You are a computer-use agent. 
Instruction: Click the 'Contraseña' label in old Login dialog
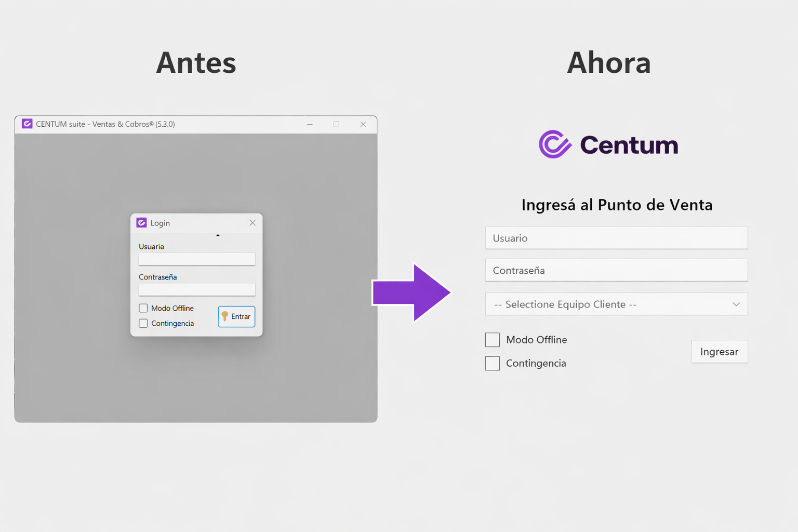pos(158,277)
